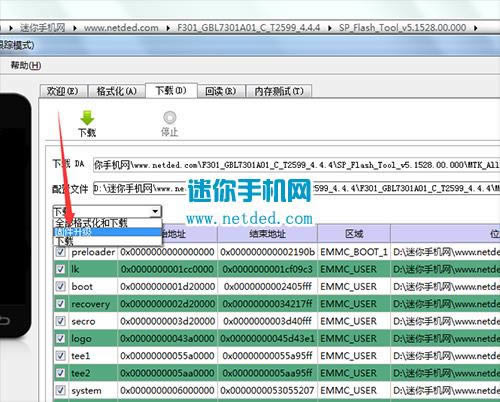Screen dimensions: 500x402
Task: Uncheck the boot partition checkbox
Action: click(x=60, y=286)
